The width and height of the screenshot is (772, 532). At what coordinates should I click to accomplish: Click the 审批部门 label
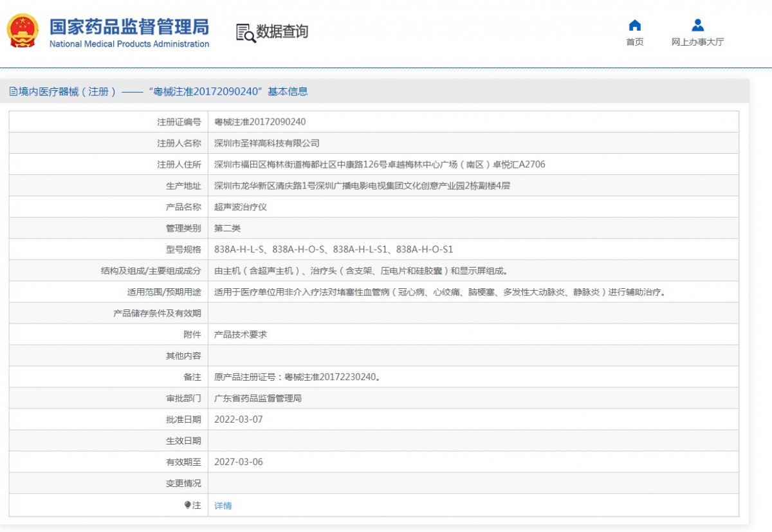pyautogui.click(x=183, y=398)
